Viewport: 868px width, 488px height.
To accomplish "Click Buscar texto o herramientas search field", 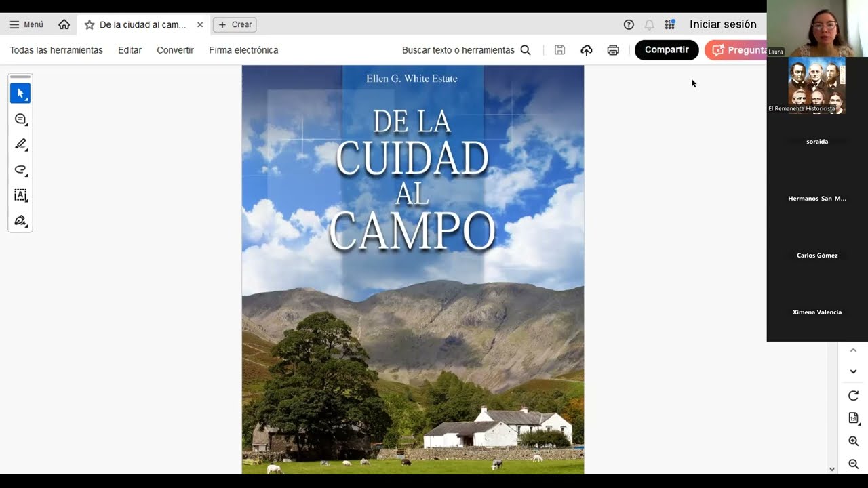I will point(458,50).
